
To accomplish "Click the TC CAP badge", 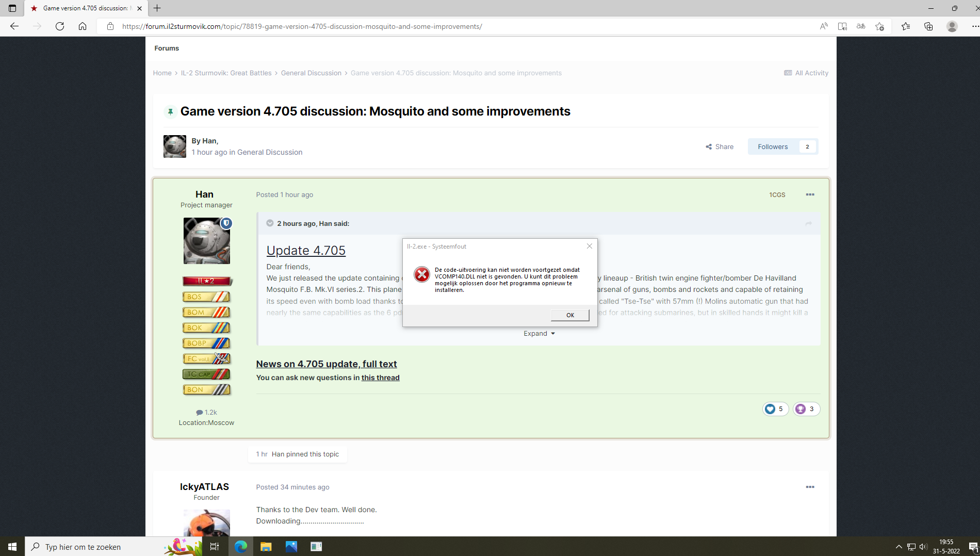I will (x=206, y=374).
